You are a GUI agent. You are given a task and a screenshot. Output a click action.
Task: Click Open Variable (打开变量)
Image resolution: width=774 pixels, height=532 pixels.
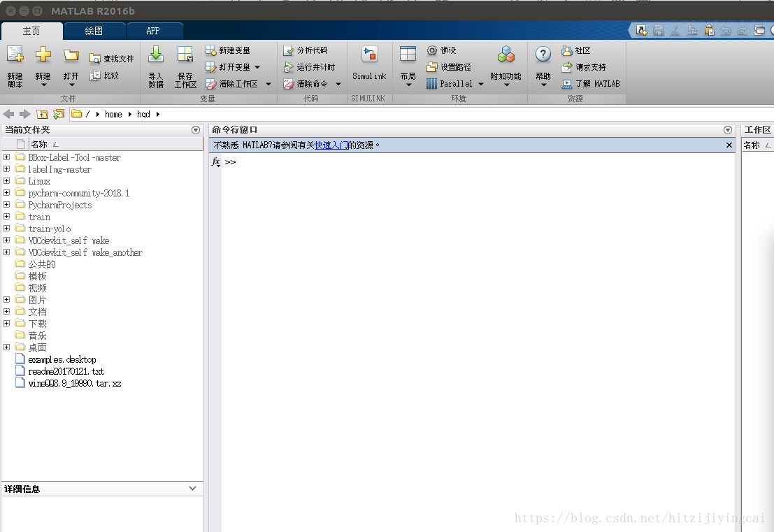[x=228, y=67]
